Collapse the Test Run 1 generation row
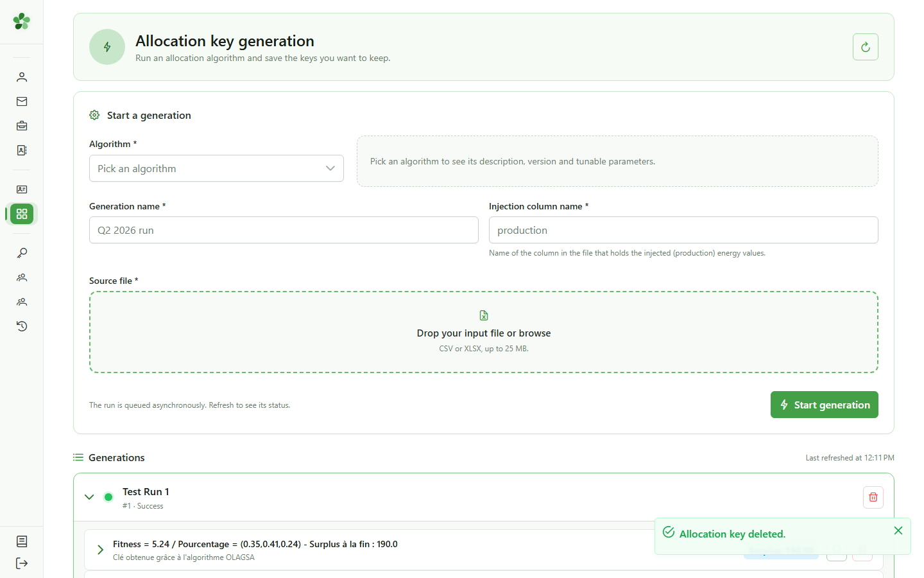 89,497
